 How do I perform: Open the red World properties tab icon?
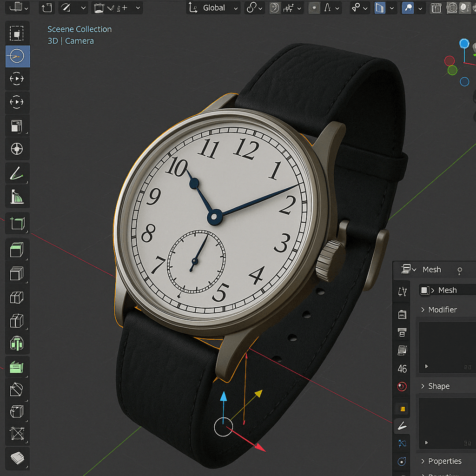coord(402,387)
